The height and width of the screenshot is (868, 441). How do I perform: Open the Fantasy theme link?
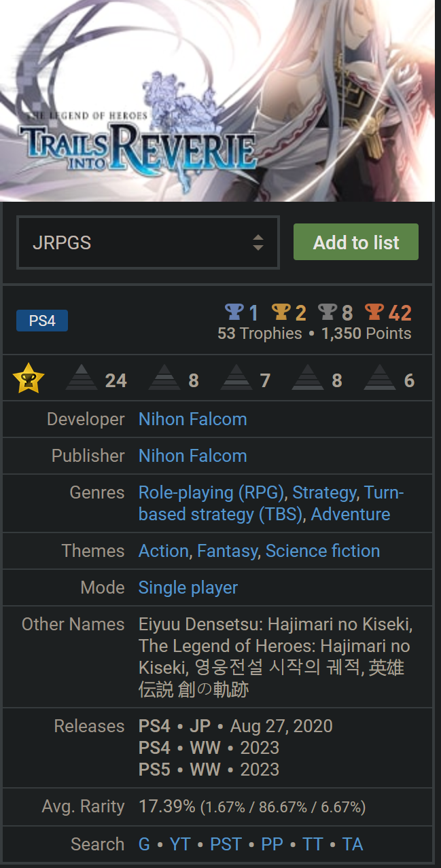[x=228, y=551]
